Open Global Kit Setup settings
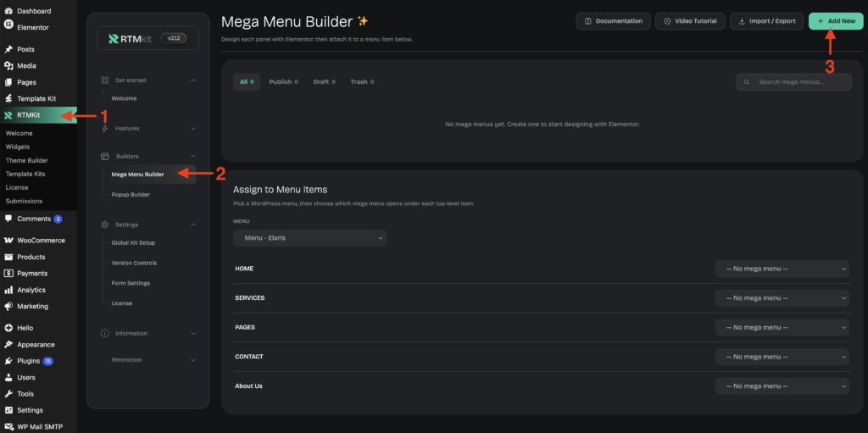 133,242
